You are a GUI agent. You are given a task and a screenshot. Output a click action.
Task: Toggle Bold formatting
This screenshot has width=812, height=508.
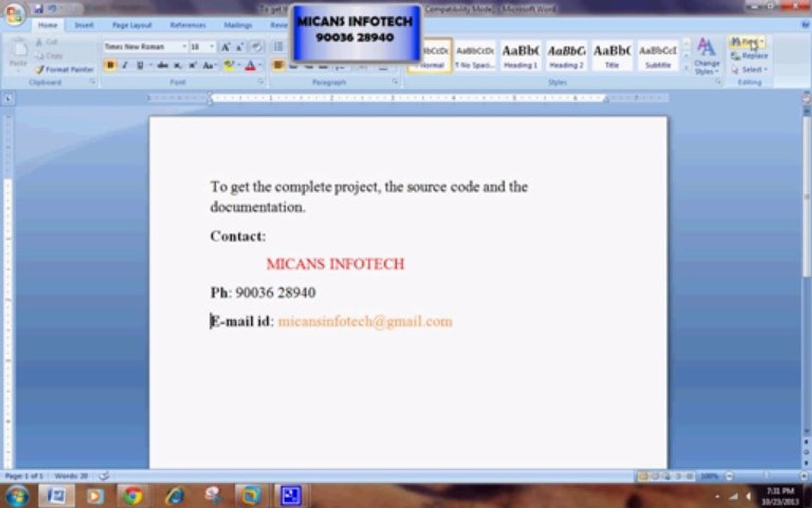[110, 66]
